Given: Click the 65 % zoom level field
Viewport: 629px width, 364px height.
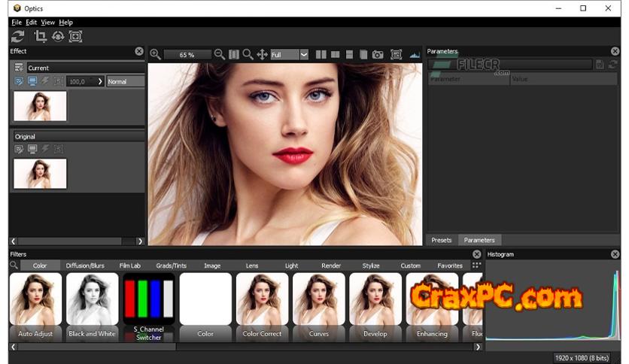Looking at the screenshot, I should tap(187, 54).
